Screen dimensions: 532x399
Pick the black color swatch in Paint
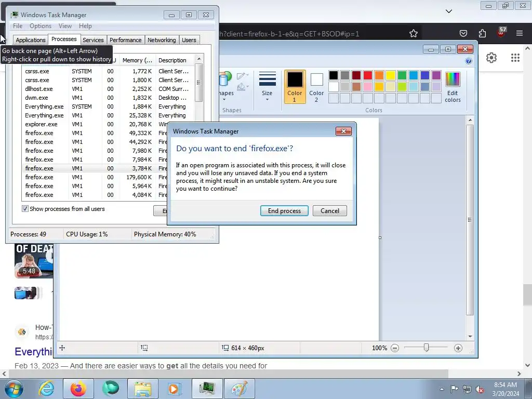(x=334, y=75)
